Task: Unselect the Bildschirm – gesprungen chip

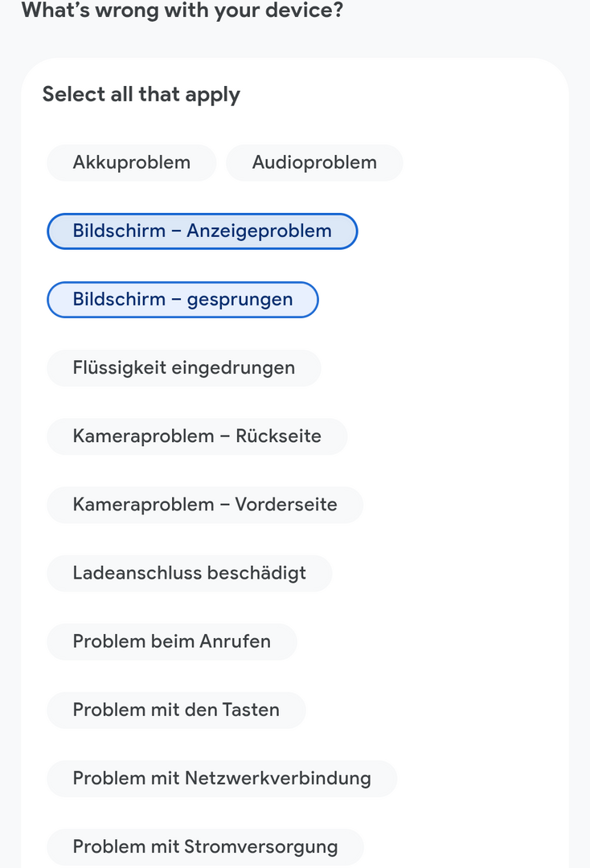Action: tap(182, 300)
